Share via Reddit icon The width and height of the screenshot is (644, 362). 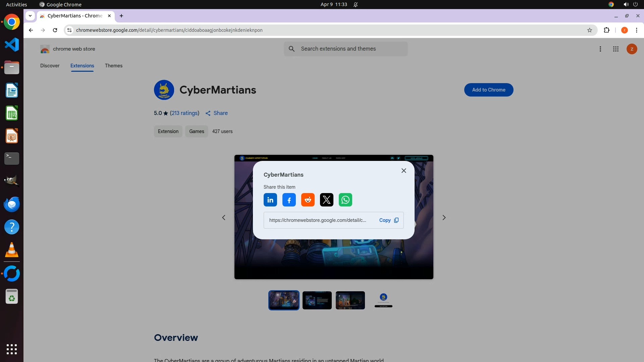click(308, 200)
